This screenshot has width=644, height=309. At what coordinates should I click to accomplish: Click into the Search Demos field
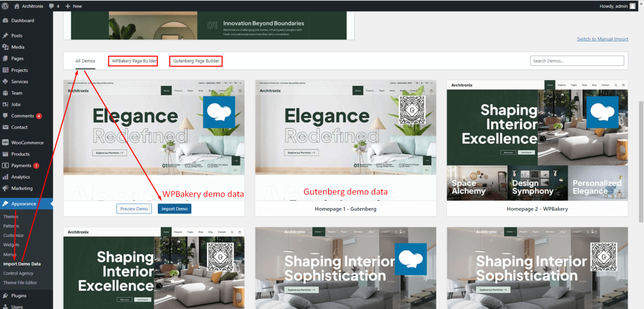click(x=577, y=61)
